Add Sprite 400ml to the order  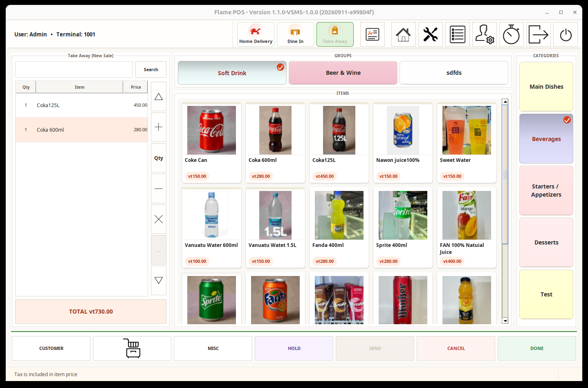(x=403, y=228)
